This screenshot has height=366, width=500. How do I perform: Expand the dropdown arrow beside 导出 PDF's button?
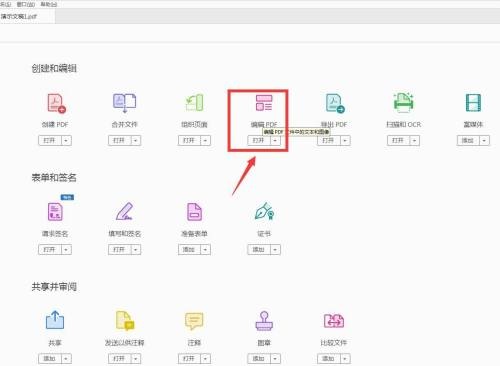[345, 140]
